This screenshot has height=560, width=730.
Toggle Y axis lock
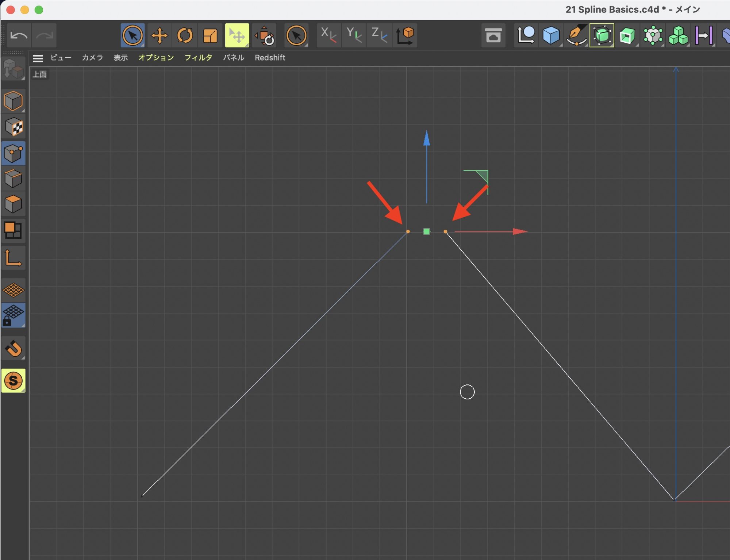click(x=354, y=36)
